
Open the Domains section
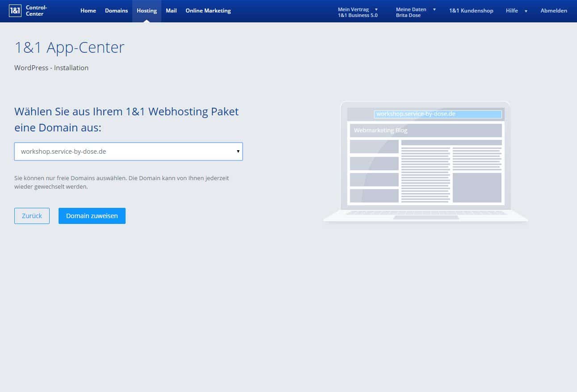116,11
